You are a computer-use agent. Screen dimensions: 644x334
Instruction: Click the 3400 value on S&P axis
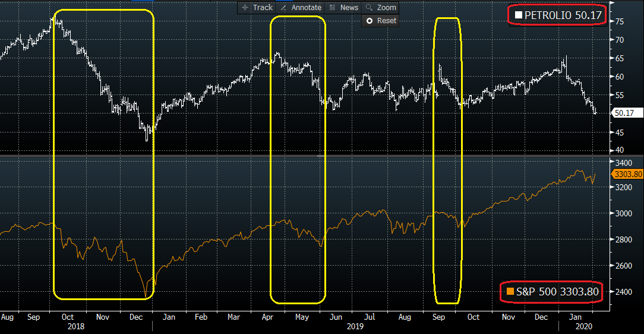coord(624,163)
